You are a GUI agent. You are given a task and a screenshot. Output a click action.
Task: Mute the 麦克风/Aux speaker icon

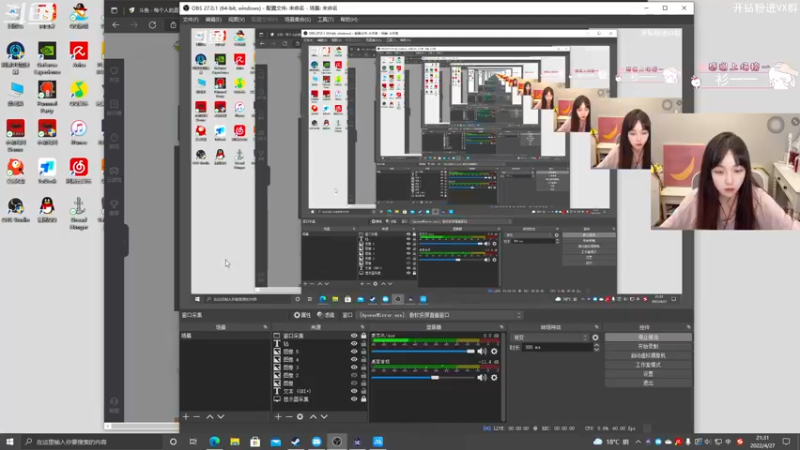coord(482,351)
